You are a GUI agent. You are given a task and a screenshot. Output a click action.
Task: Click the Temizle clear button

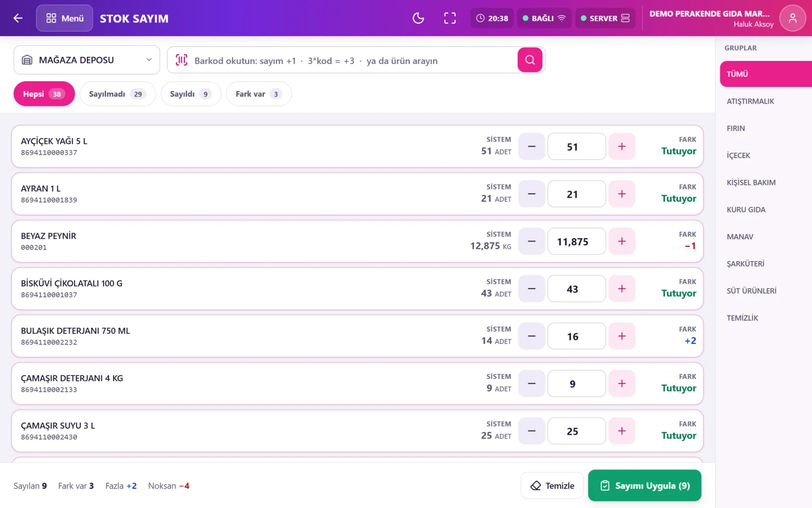point(552,486)
